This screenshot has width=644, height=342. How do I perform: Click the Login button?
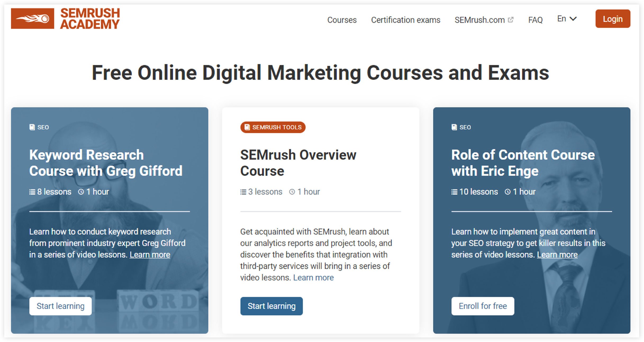point(613,19)
